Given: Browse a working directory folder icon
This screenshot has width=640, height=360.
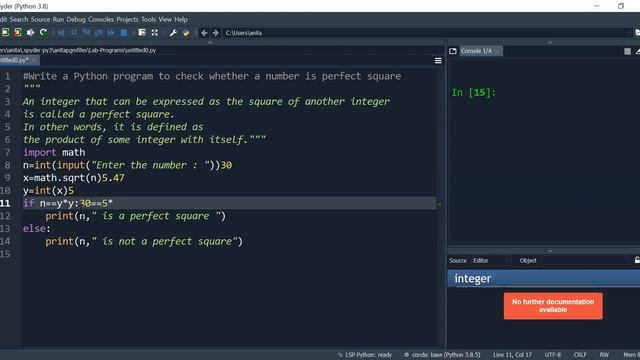Looking at the screenshot, I should (x=637, y=33).
